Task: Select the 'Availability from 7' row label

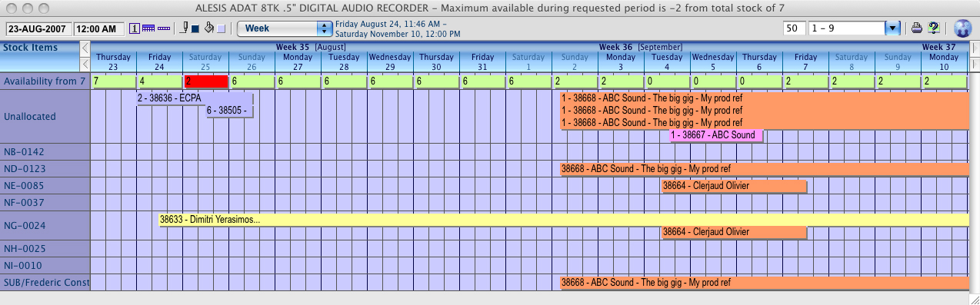Action: click(45, 81)
